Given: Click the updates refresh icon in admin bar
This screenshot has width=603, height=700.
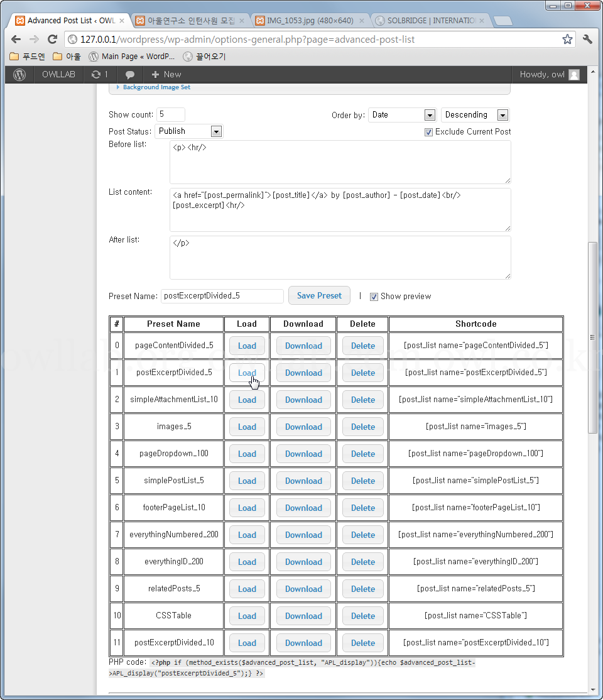Looking at the screenshot, I should coord(96,74).
